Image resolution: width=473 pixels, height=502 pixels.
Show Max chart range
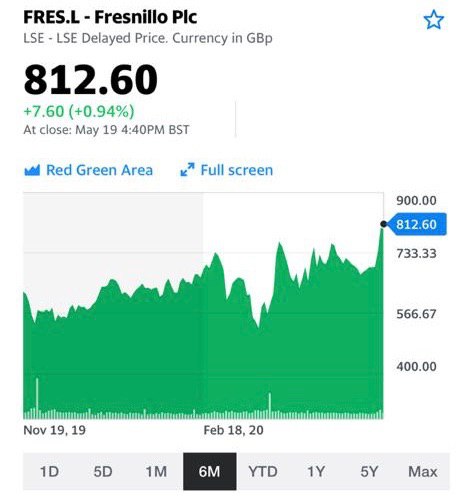coord(423,472)
